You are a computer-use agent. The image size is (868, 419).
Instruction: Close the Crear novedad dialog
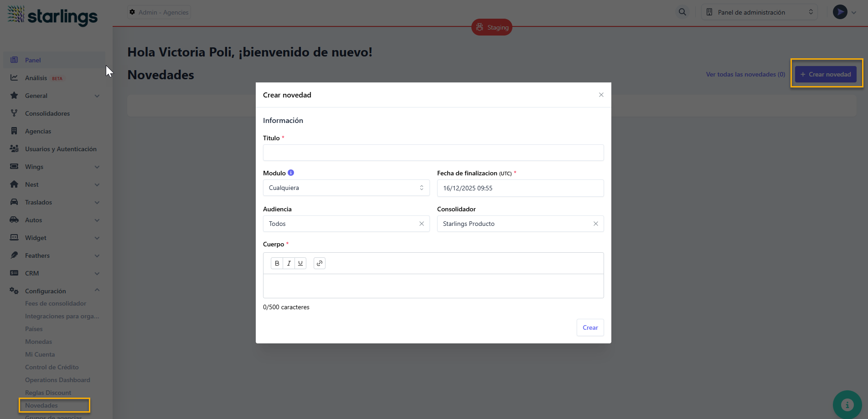point(601,95)
